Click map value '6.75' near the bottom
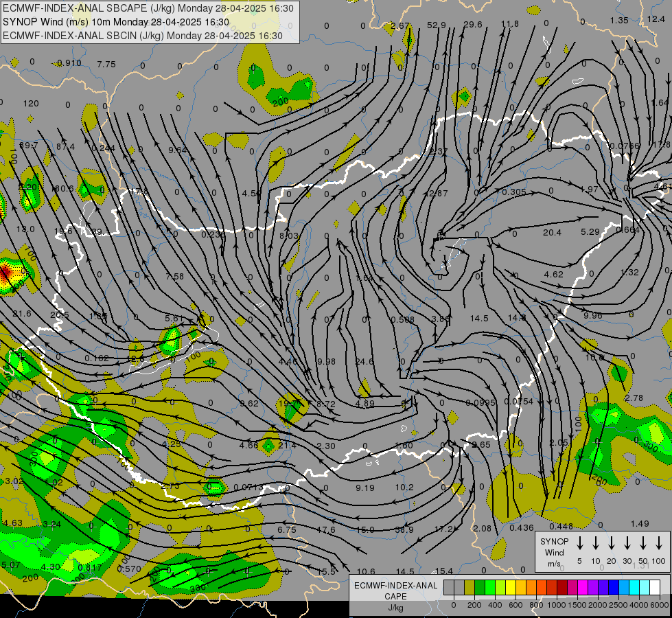The height and width of the screenshot is (618, 672). (287, 530)
